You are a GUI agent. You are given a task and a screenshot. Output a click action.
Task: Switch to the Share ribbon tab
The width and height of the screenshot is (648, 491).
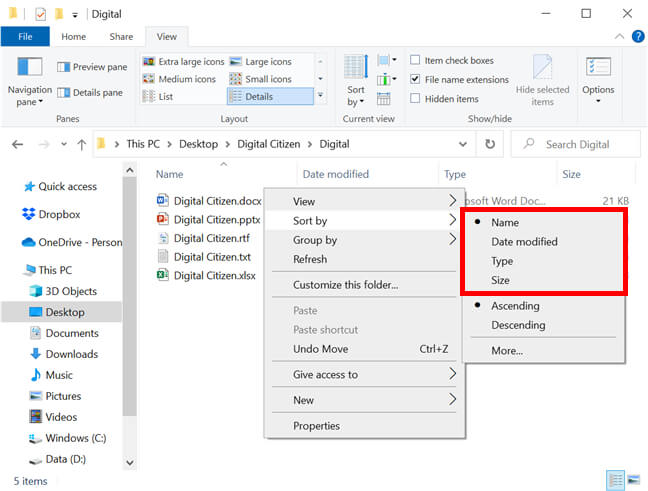coord(122,36)
